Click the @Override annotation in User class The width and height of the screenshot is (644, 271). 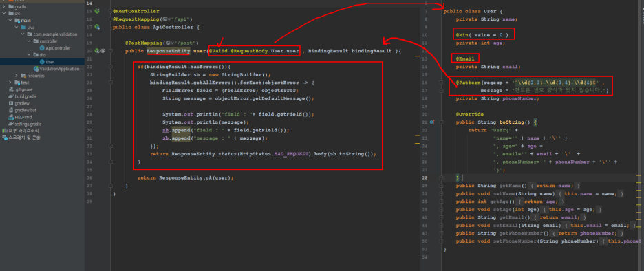coord(469,114)
